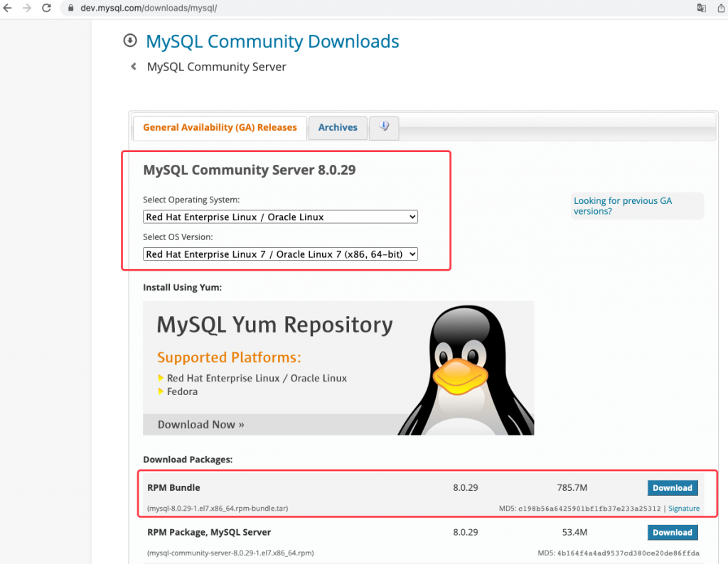Click the browser reload icon
The height and width of the screenshot is (564, 728).
pyautogui.click(x=47, y=8)
